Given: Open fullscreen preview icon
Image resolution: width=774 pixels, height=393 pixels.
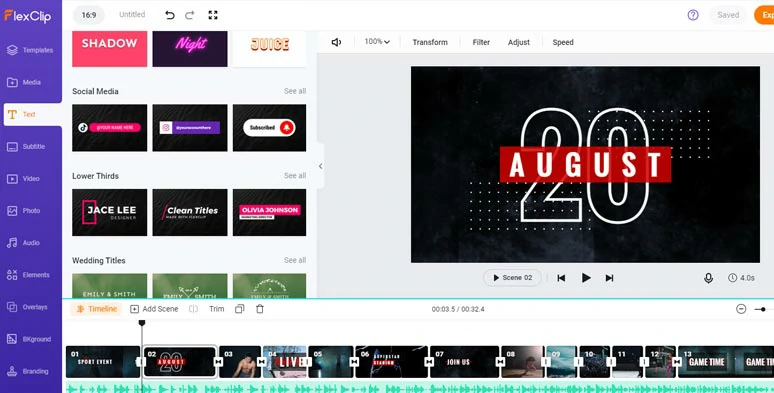Looking at the screenshot, I should tap(213, 15).
